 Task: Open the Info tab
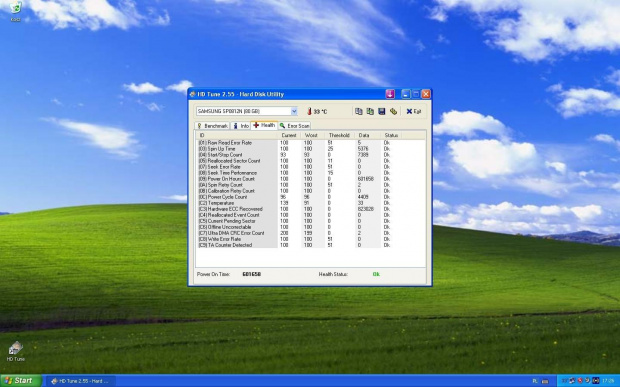(x=240, y=126)
